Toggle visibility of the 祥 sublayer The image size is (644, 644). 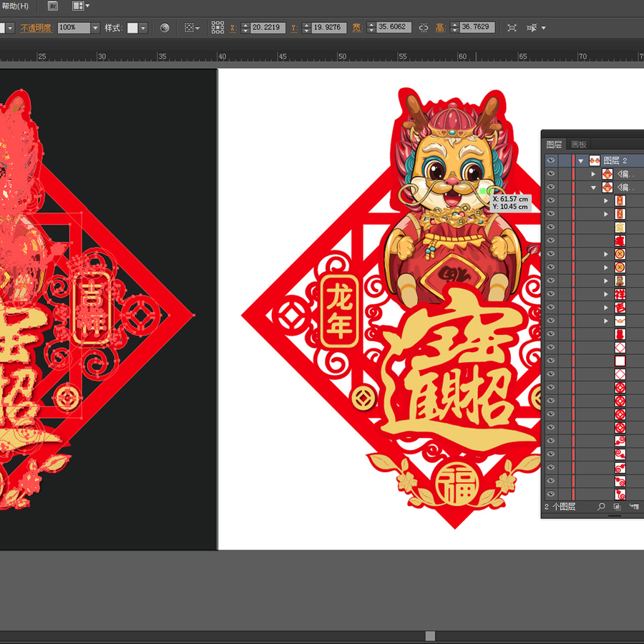551,294
